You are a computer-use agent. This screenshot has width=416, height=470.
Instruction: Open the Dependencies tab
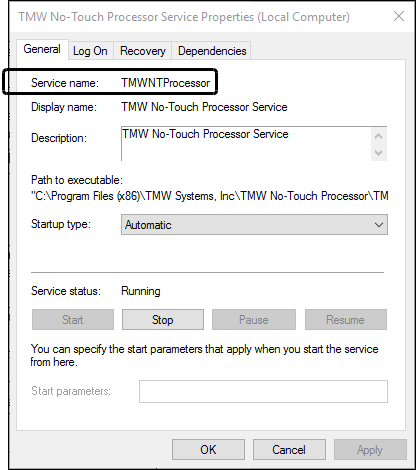[212, 51]
